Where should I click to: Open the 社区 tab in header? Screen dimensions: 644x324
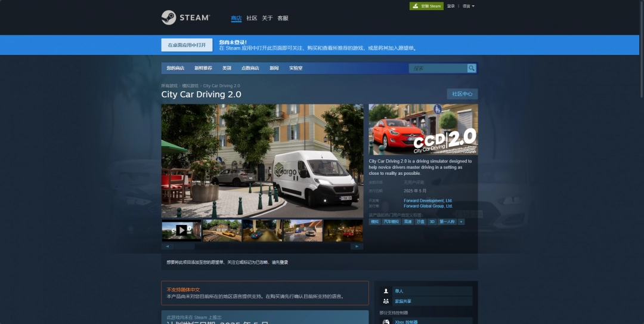coord(252,18)
